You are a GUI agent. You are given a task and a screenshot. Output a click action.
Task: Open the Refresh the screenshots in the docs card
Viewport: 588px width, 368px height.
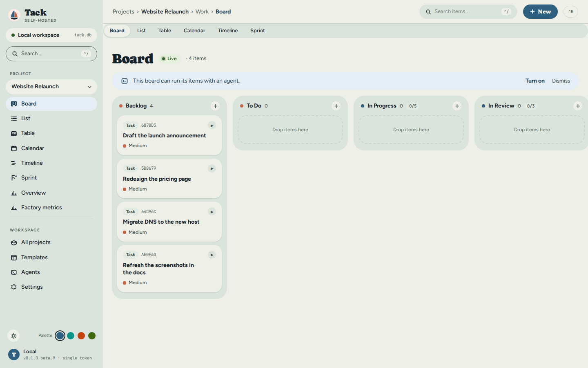(169, 269)
